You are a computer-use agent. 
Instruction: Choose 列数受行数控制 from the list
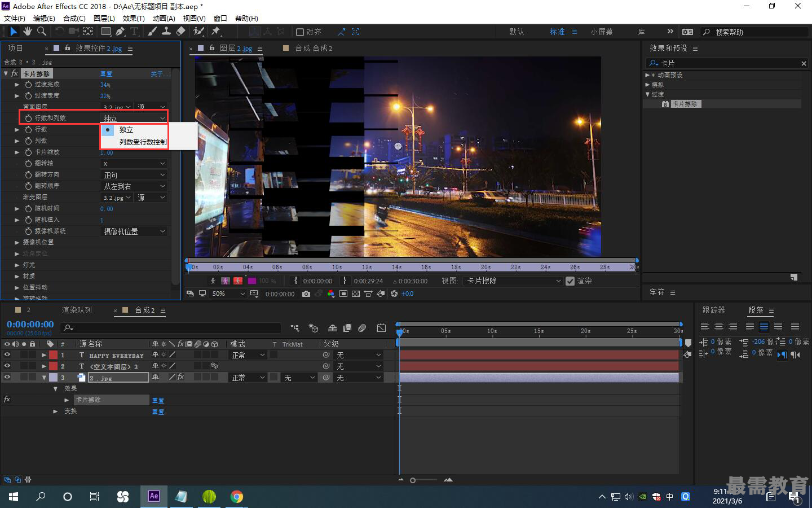point(143,142)
